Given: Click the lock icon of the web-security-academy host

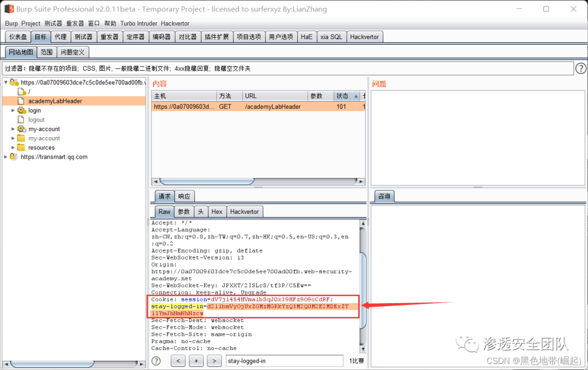Looking at the screenshot, I should pyautogui.click(x=14, y=82).
